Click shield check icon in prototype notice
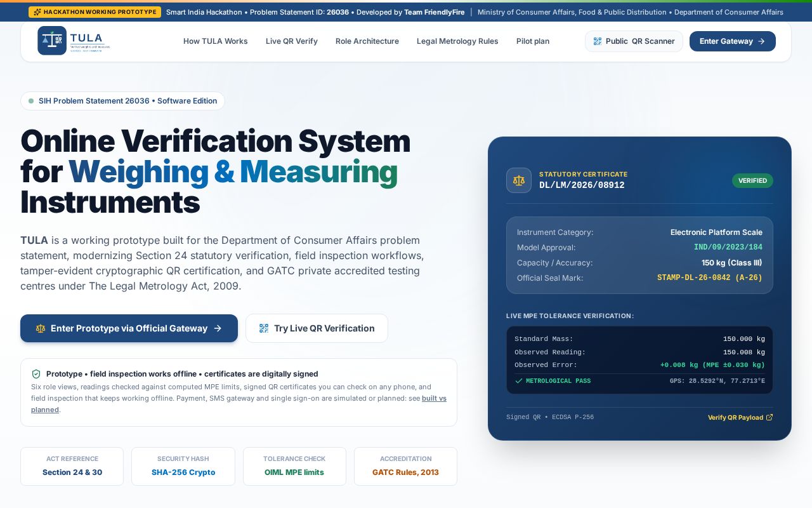 [36, 374]
